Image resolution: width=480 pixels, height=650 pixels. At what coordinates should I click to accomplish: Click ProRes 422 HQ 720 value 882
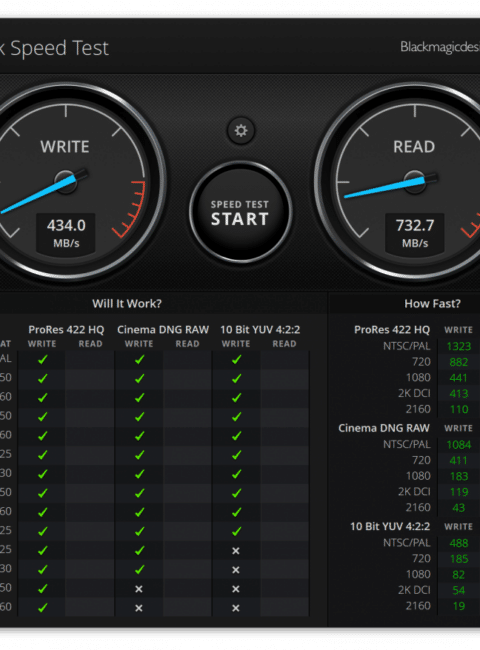[458, 362]
